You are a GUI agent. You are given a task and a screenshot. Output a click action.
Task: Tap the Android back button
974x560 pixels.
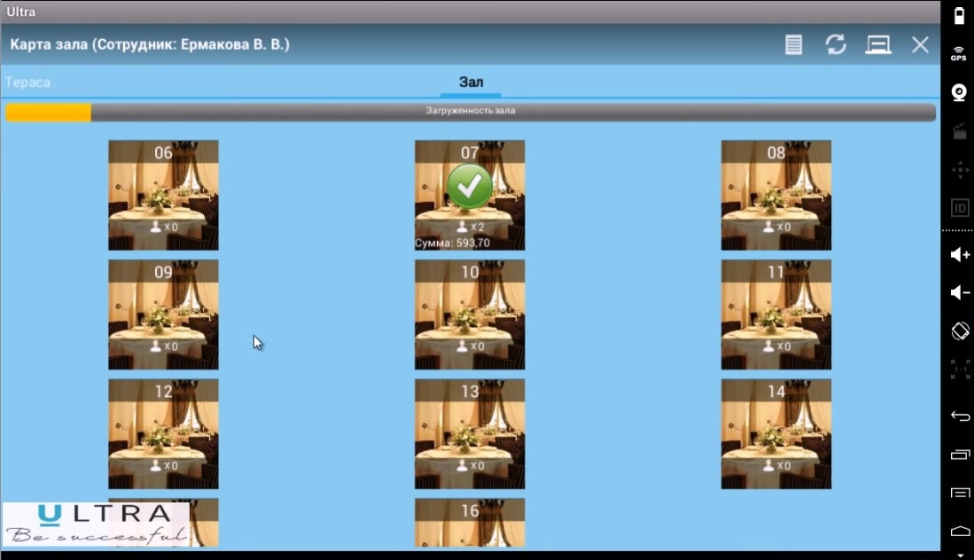960,416
